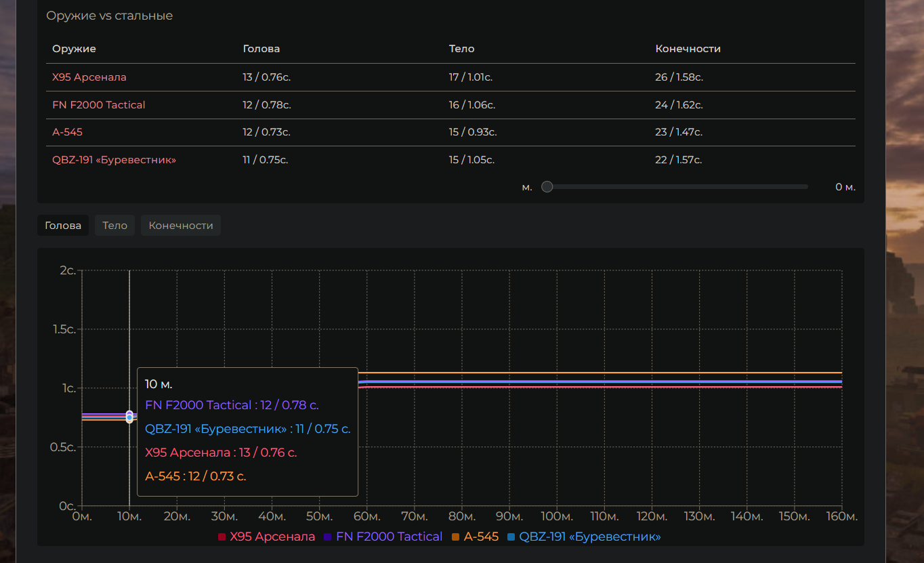Click the Тело column header in table
The width and height of the screenshot is (924, 563).
(461, 49)
